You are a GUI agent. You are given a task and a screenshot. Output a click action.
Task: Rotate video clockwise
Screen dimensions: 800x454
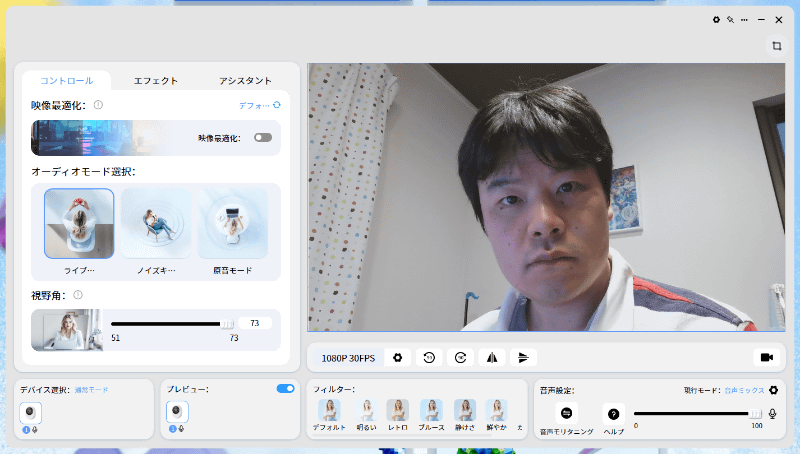pyautogui.click(x=460, y=358)
